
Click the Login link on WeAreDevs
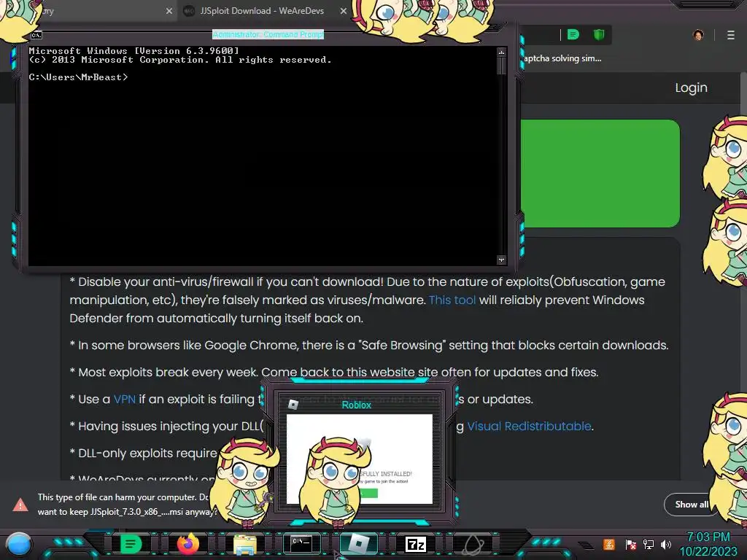691,87
